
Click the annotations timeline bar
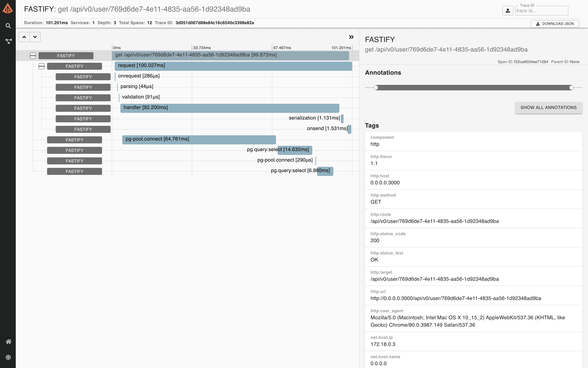pos(474,88)
